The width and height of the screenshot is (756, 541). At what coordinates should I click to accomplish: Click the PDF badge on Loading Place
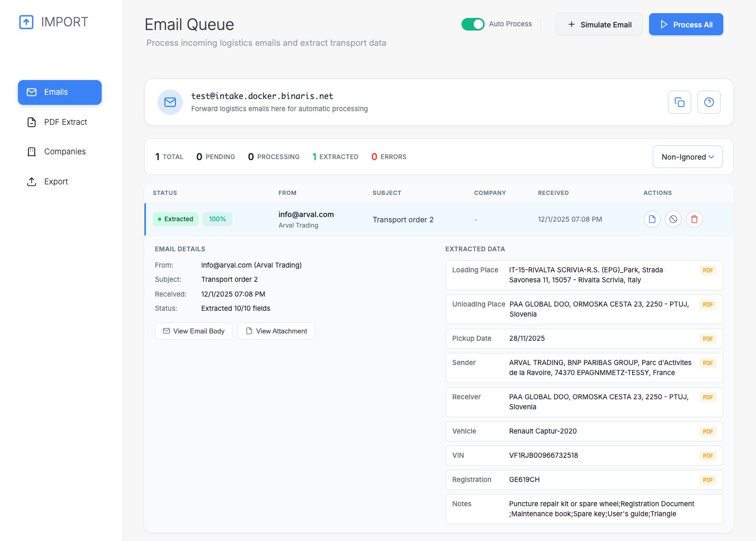point(708,270)
